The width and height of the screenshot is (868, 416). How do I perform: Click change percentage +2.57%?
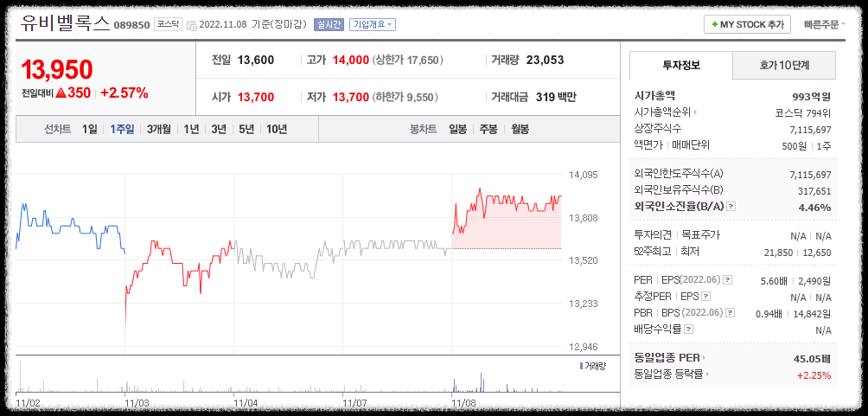pyautogui.click(x=124, y=93)
